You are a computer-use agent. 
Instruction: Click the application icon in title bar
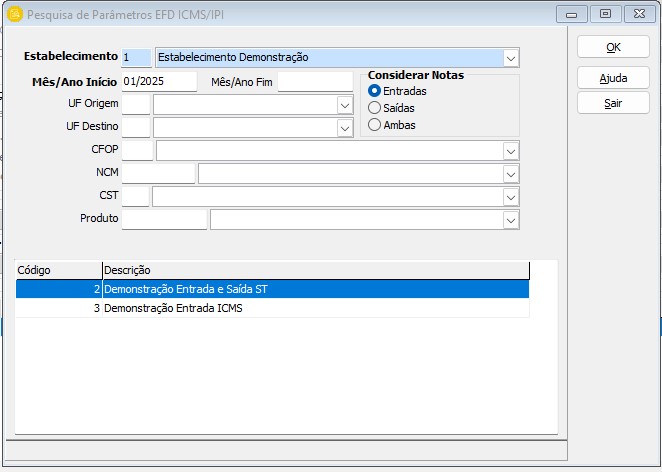(x=13, y=14)
